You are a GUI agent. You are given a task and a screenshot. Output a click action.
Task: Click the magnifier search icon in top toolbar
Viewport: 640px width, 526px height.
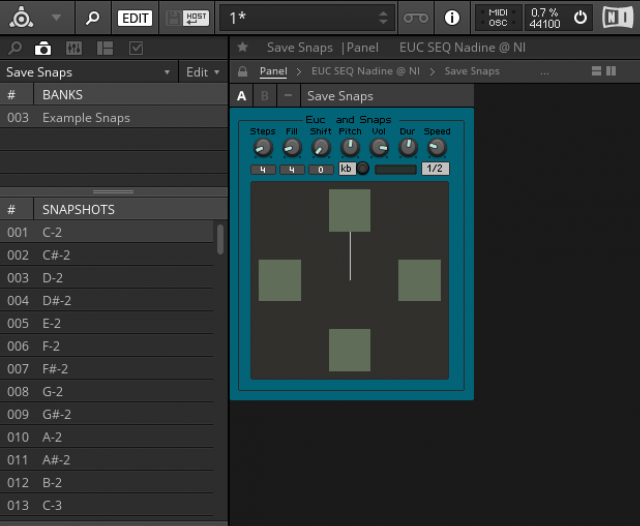92,18
